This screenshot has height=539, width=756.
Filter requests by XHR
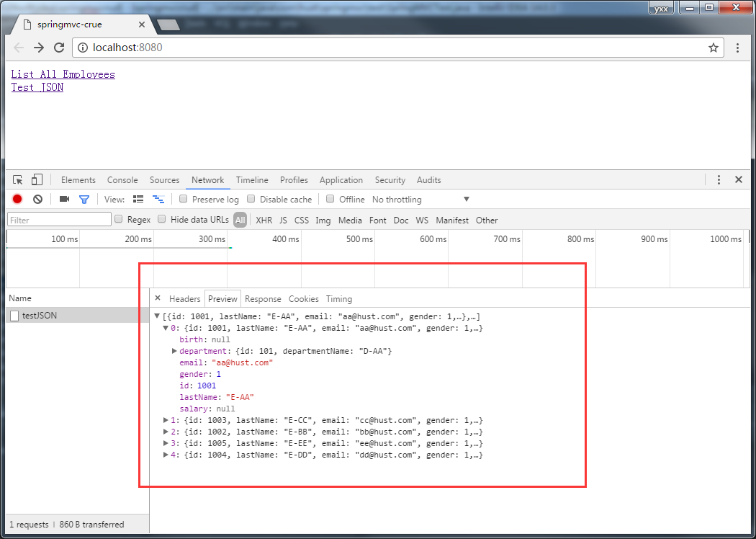pyautogui.click(x=264, y=220)
